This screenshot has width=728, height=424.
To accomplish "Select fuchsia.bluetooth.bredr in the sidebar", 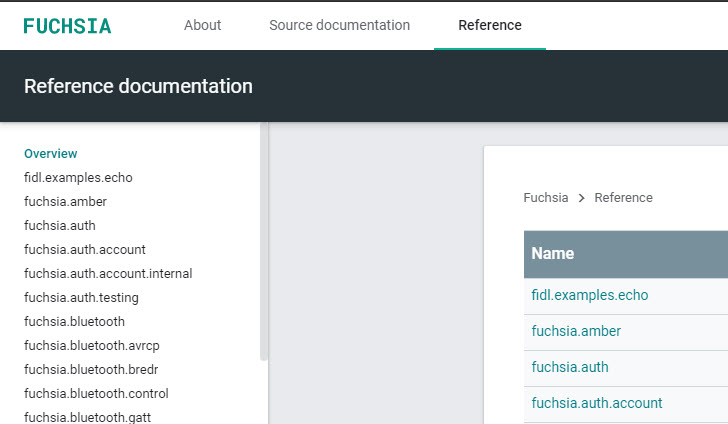I will [91, 370].
